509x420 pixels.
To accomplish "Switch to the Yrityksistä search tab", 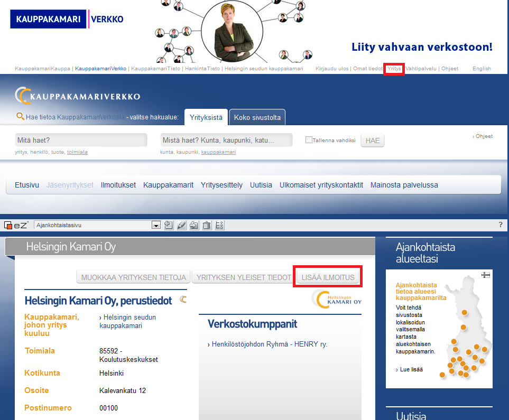I will click(x=206, y=117).
